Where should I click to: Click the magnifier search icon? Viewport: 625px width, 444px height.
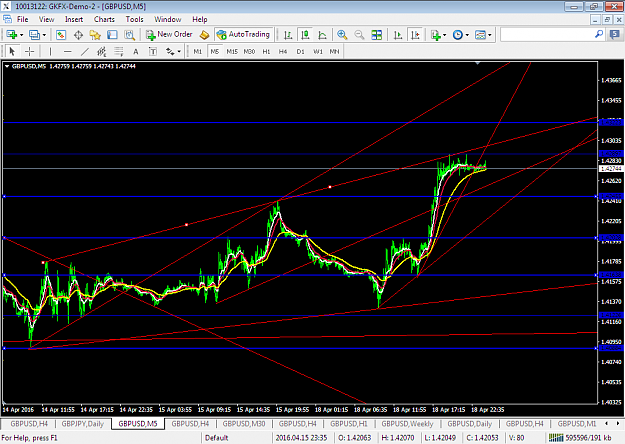(599, 34)
